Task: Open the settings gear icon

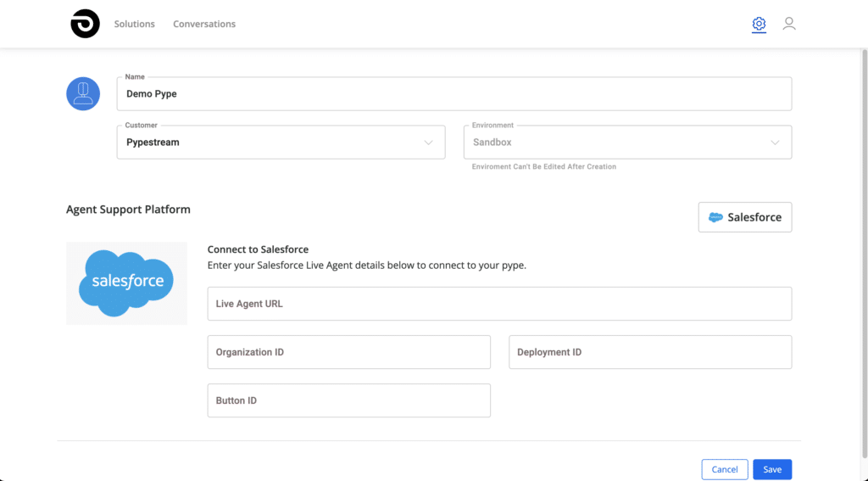Action: (759, 24)
